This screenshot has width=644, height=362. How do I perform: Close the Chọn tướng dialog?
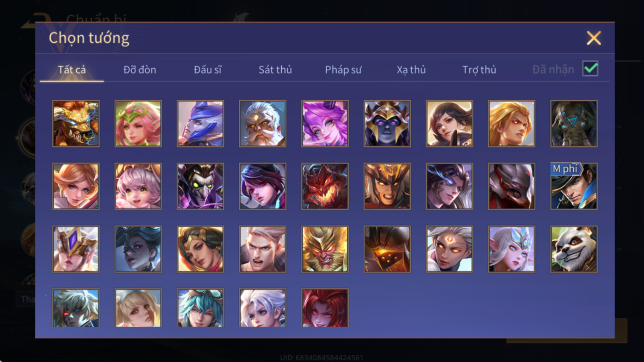[x=593, y=38]
